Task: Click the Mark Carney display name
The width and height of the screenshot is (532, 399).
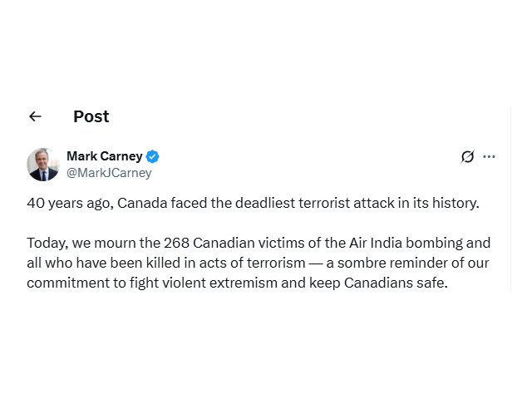Action: [x=104, y=156]
